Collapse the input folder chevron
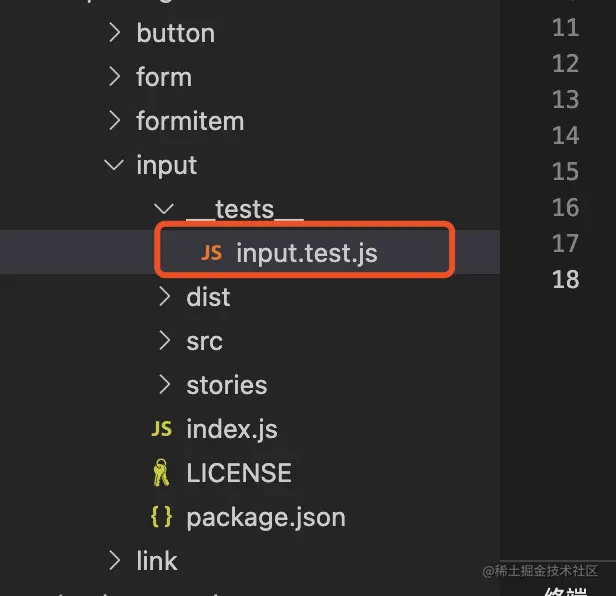The image size is (616, 596). [114, 165]
